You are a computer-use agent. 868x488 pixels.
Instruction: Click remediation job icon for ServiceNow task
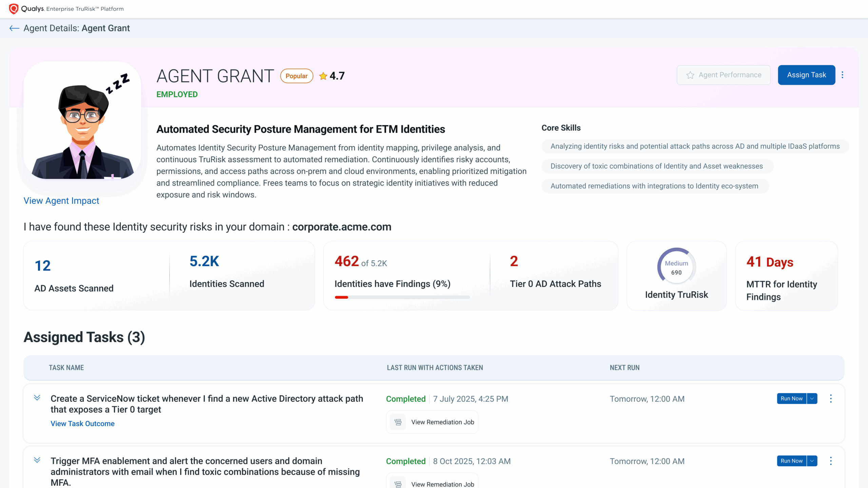click(x=398, y=422)
